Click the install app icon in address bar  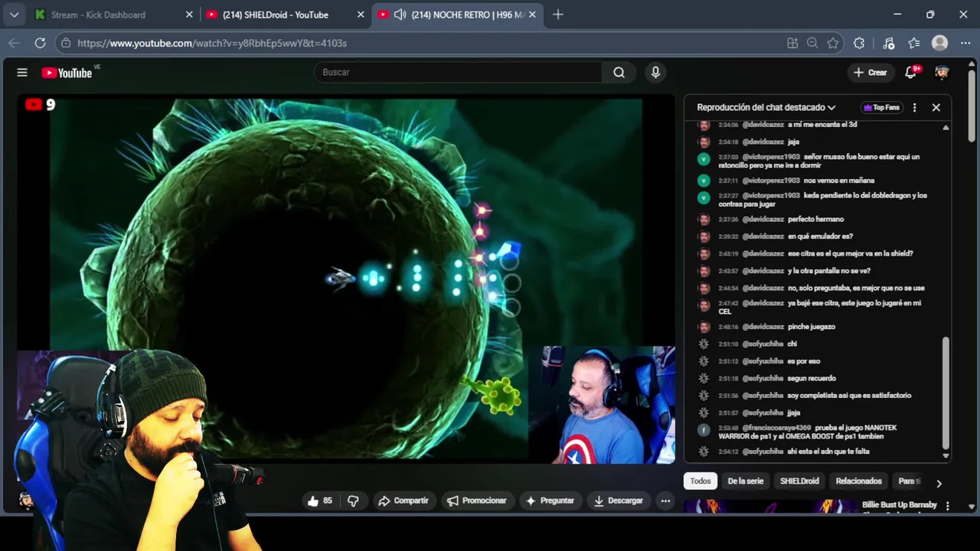click(792, 43)
